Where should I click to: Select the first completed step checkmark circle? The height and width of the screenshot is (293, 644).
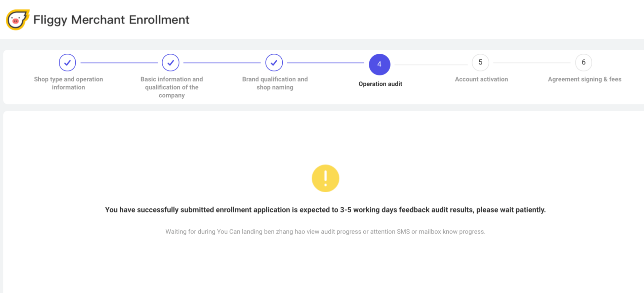(x=67, y=62)
